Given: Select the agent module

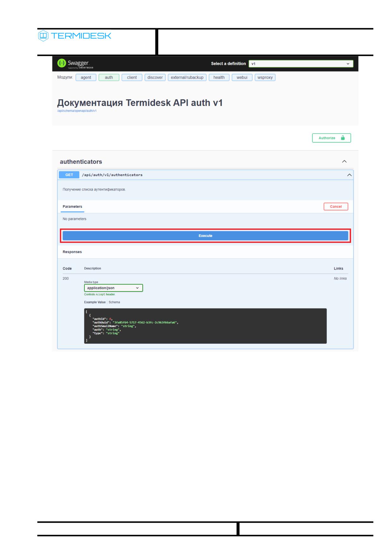Looking at the screenshot, I should pyautogui.click(x=86, y=78).
